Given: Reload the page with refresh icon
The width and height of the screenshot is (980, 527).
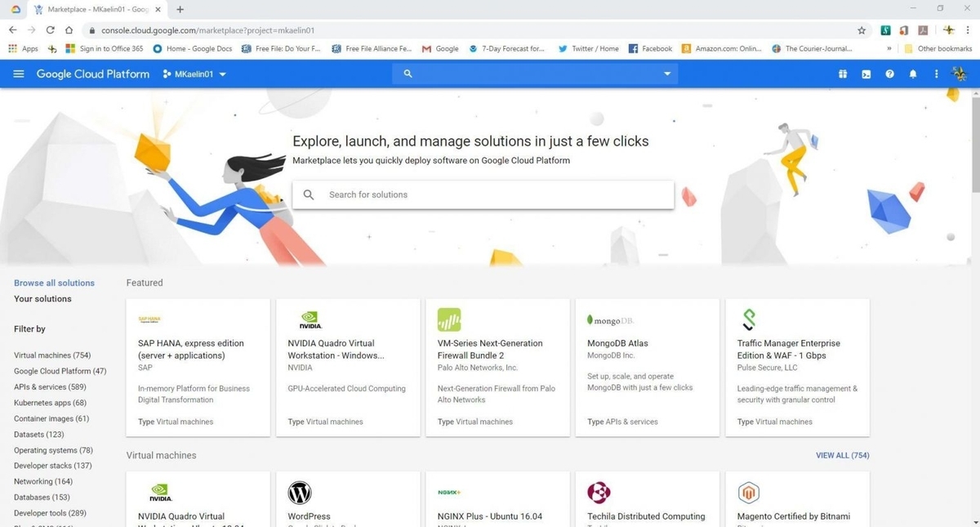Looking at the screenshot, I should pyautogui.click(x=50, y=30).
